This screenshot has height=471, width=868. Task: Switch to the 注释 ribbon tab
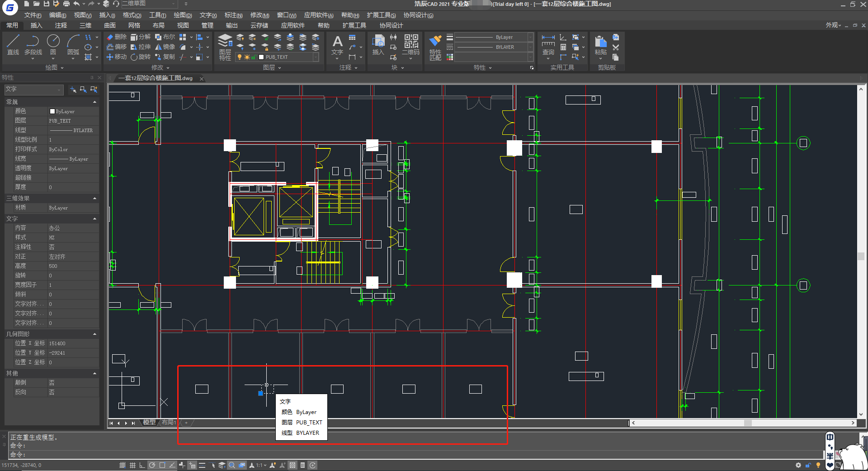[61, 25]
